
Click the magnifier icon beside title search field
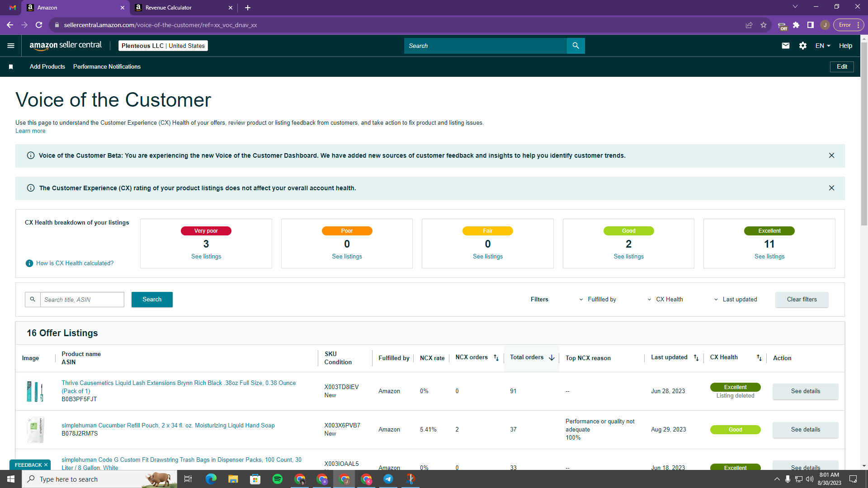pos(33,300)
